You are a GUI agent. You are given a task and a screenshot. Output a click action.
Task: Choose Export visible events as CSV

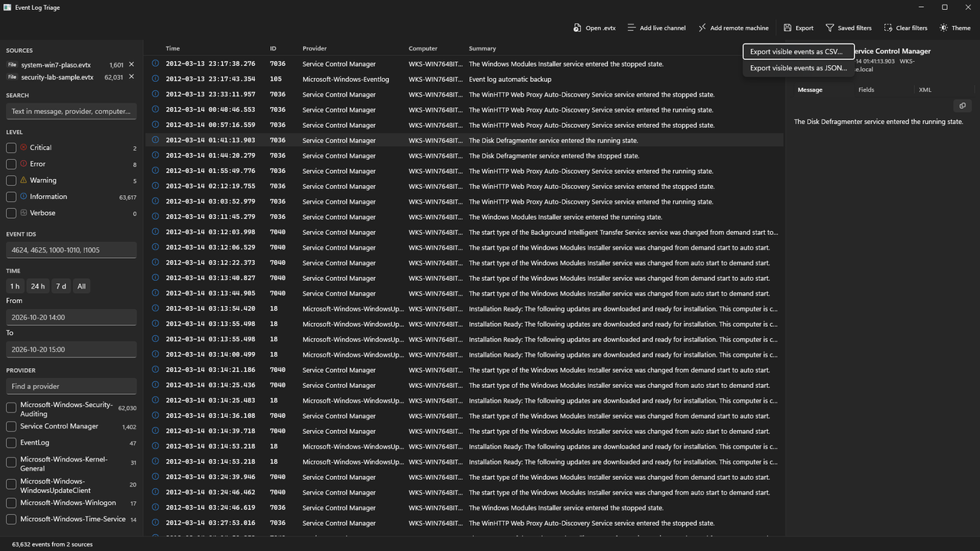799,52
